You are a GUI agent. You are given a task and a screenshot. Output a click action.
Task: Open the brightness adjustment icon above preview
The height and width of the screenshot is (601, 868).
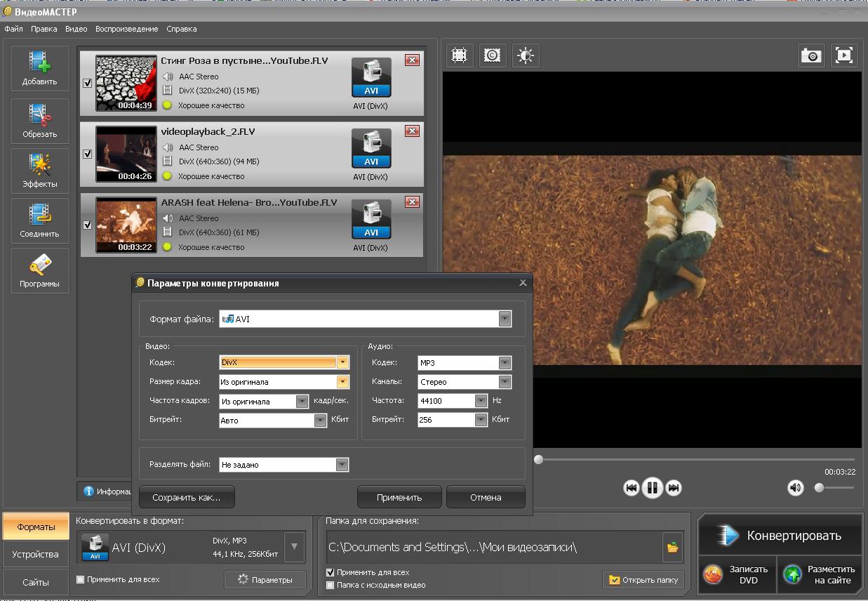(x=525, y=55)
